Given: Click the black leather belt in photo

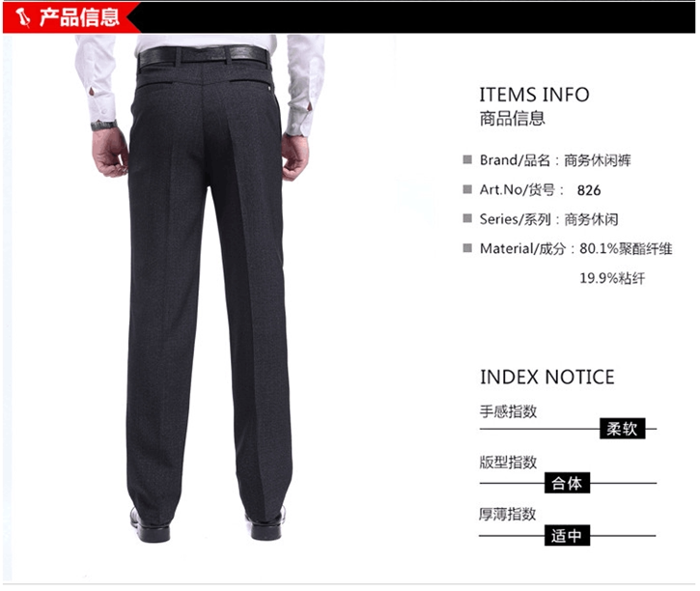Looking at the screenshot, I should (204, 56).
